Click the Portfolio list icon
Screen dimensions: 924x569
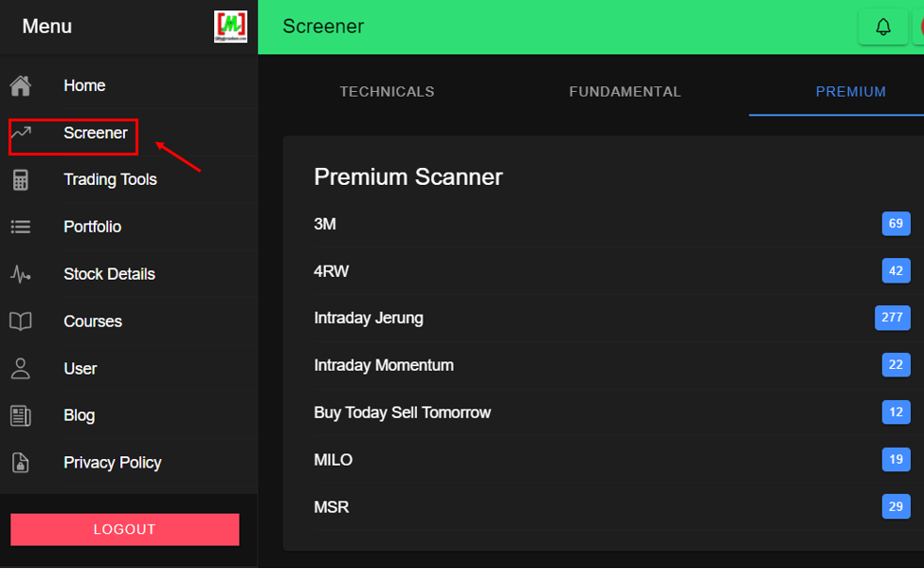tap(21, 226)
